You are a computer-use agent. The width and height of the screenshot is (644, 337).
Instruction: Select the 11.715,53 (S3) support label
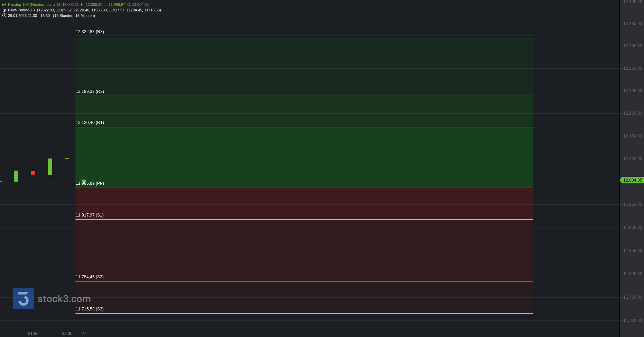pos(90,309)
